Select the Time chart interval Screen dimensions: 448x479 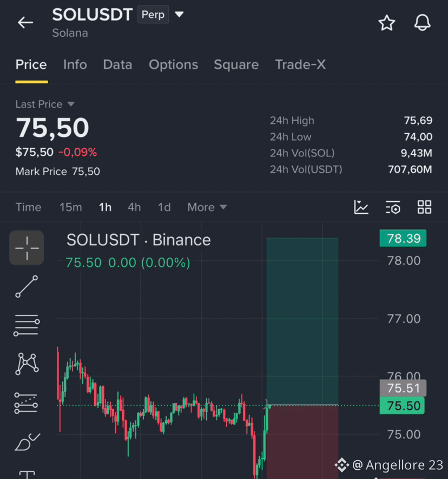coord(28,207)
